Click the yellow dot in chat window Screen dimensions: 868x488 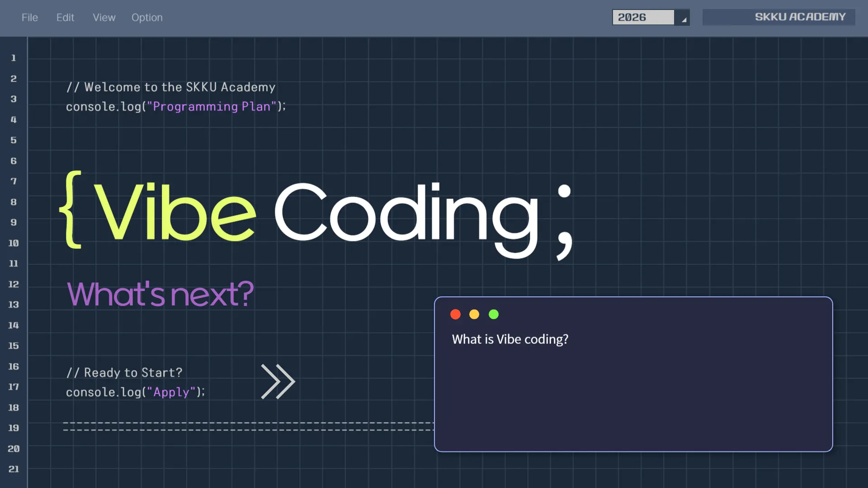pos(474,314)
